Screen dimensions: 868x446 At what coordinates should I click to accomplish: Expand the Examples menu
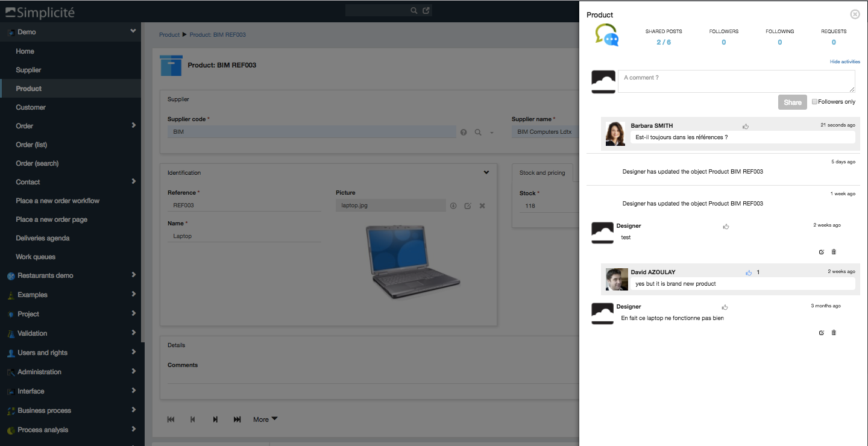point(133,294)
